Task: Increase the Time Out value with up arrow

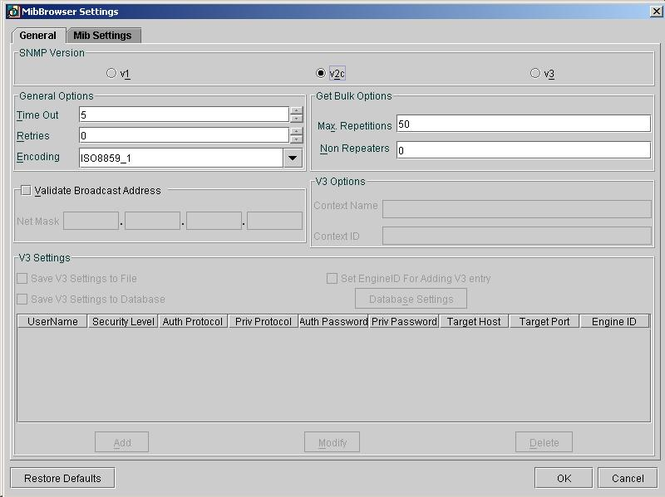Action: point(296,110)
